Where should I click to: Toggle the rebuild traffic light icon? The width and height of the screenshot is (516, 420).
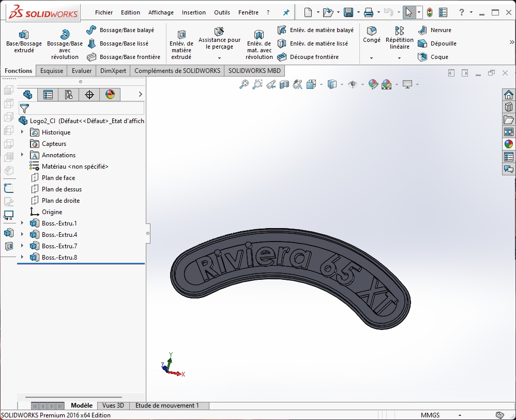click(429, 12)
